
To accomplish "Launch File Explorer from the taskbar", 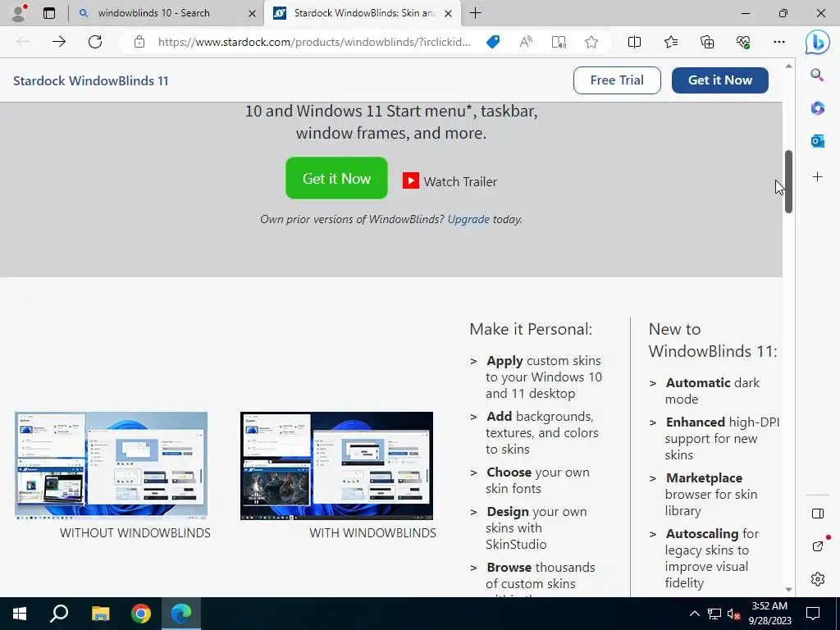I will tap(100, 614).
